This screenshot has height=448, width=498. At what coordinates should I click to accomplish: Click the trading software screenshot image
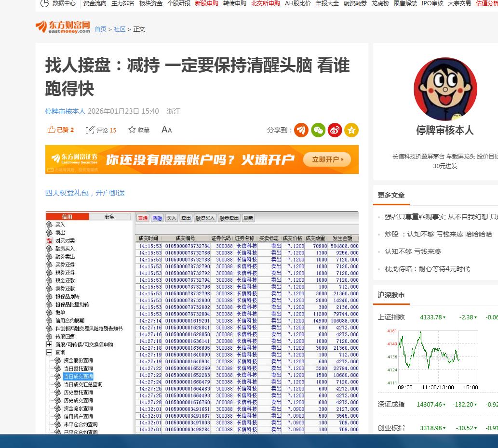[x=202, y=322]
